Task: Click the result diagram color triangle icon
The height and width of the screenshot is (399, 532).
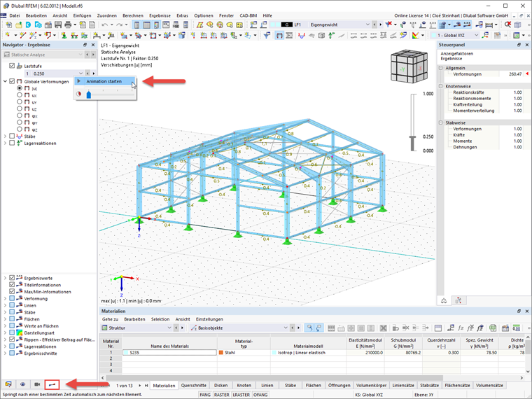Action: click(x=415, y=35)
